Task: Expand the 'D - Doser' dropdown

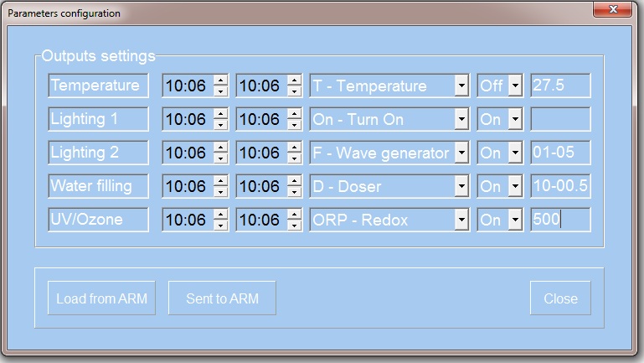Action: pyautogui.click(x=461, y=186)
